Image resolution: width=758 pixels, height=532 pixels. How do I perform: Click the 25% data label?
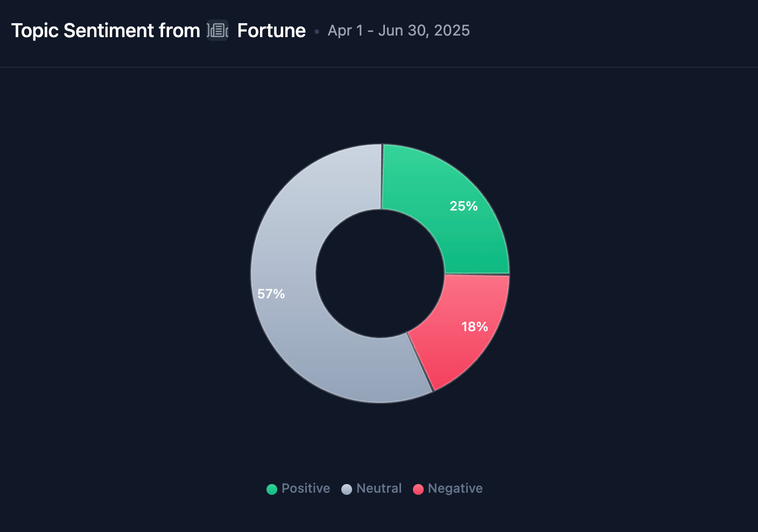[x=464, y=206]
